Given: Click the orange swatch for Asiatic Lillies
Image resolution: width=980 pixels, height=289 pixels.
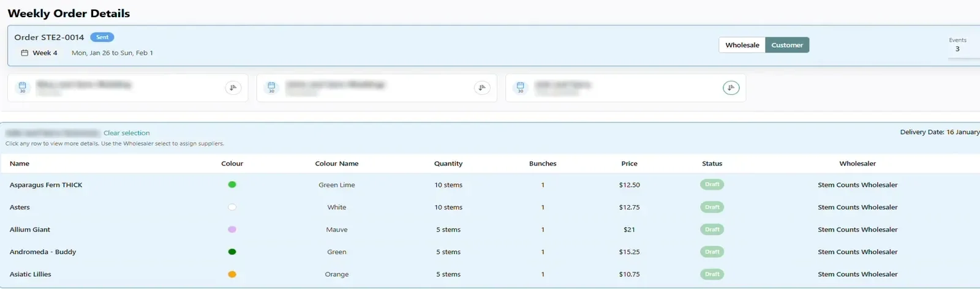Looking at the screenshot, I should [x=232, y=274].
